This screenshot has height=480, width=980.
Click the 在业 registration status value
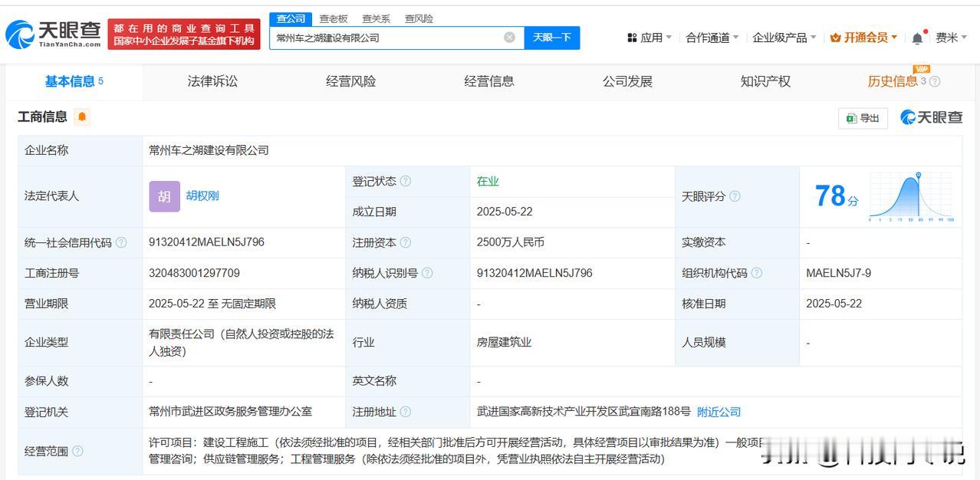click(x=488, y=181)
